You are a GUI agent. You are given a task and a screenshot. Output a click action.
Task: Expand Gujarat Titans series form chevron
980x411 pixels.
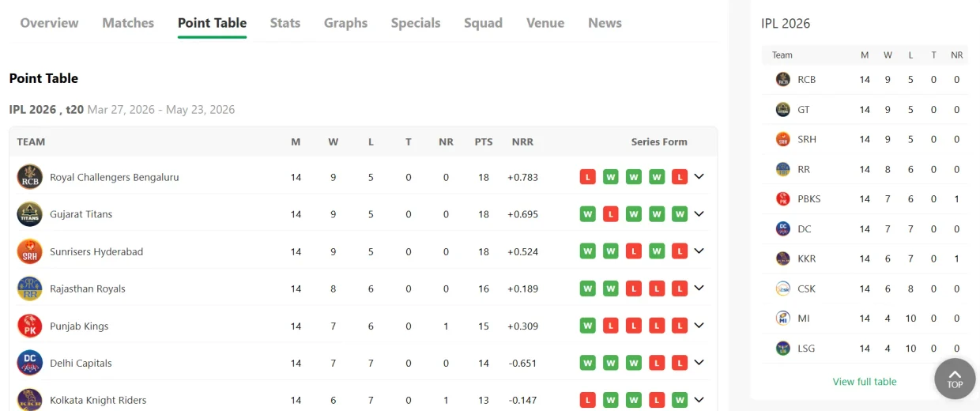click(x=699, y=213)
